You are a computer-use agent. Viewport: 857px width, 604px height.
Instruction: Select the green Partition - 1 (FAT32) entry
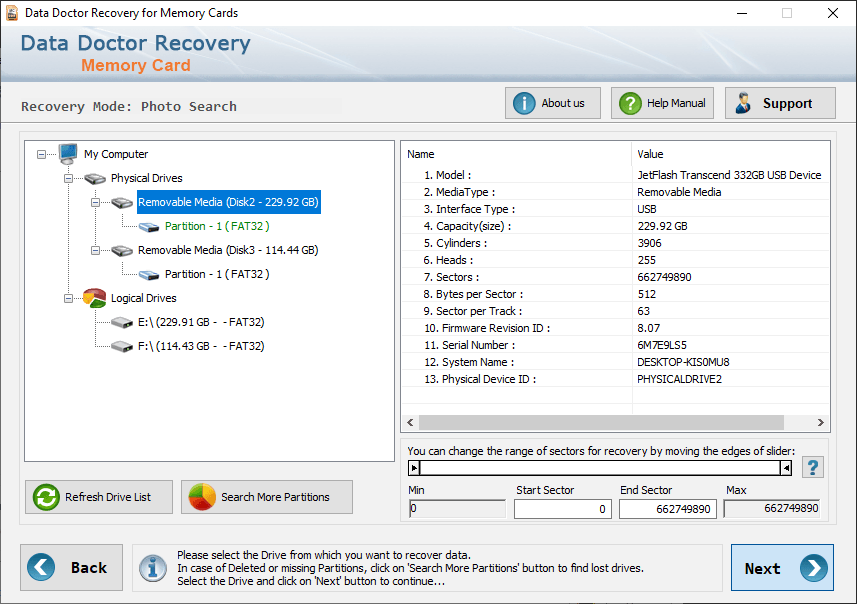(217, 226)
